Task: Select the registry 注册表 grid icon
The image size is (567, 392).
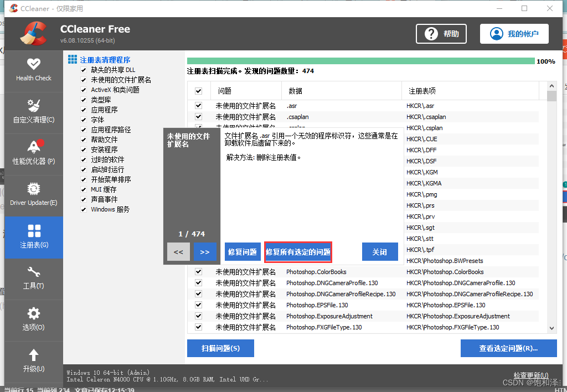Action: coord(34,231)
